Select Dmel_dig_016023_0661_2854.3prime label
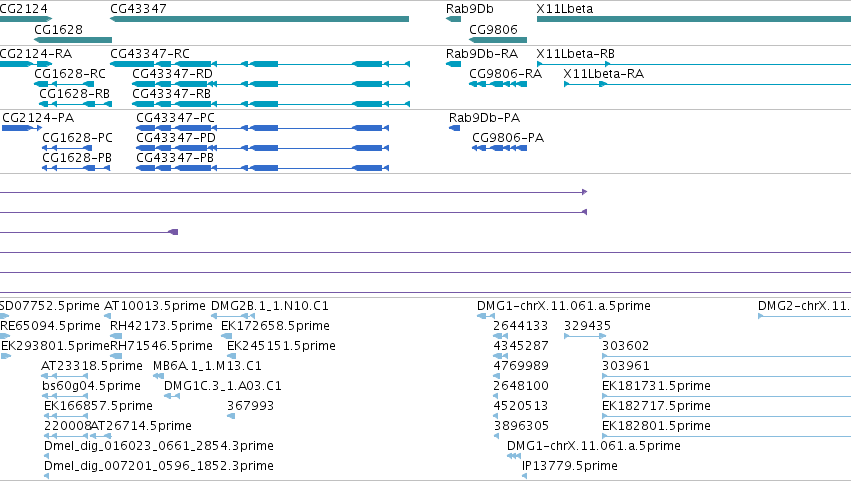Viewport: 851px width, 481px height. tap(158, 446)
